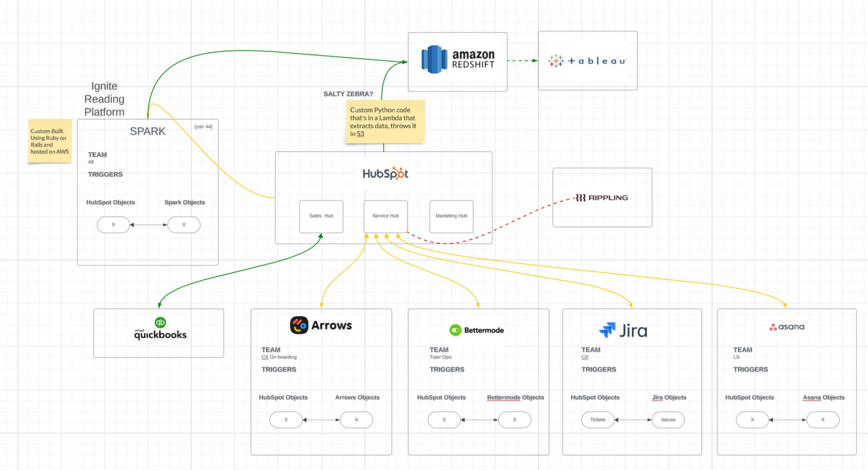The width and height of the screenshot is (868, 470).
Task: Select TRIGGERS heading in Jira box
Action: (x=598, y=370)
